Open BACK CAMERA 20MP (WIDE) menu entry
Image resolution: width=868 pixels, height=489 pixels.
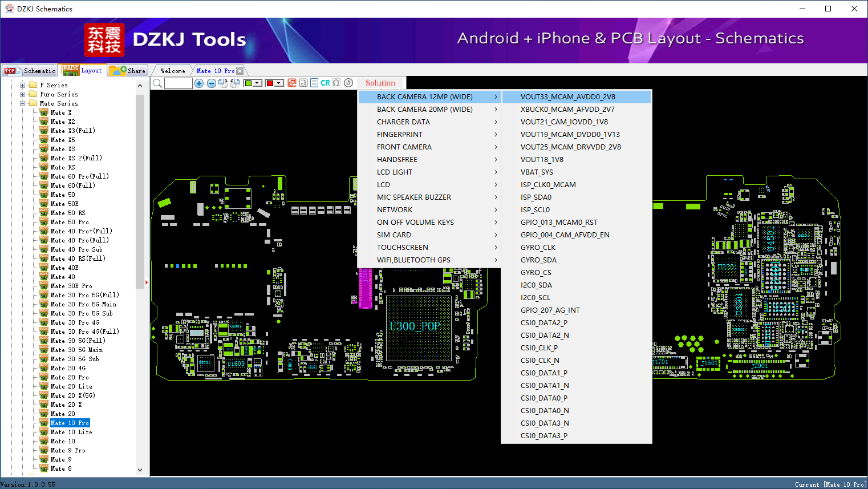pos(429,110)
